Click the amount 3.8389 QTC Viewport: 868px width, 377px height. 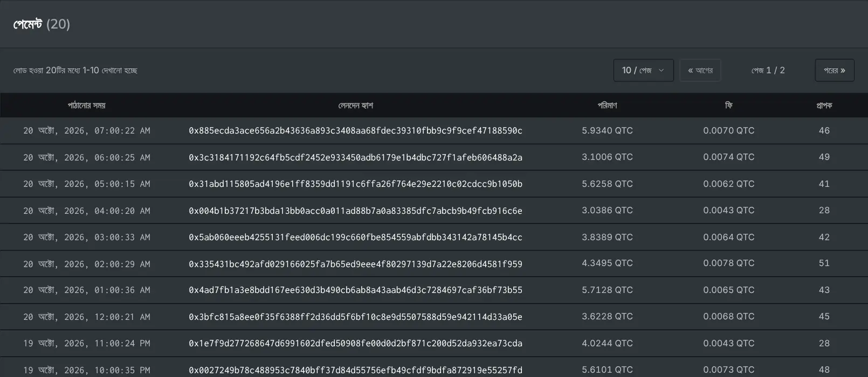click(x=608, y=237)
